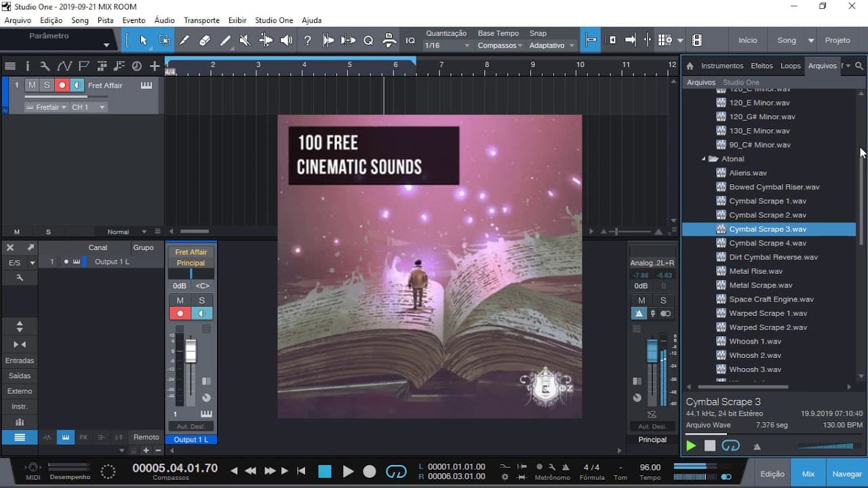Select the Eraser tool

[x=205, y=41]
